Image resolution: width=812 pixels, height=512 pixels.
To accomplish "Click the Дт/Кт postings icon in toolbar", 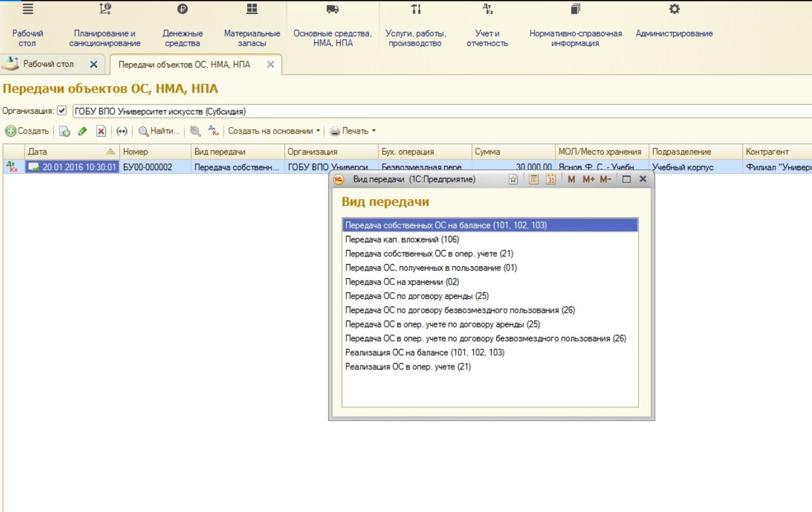I will pos(214,131).
